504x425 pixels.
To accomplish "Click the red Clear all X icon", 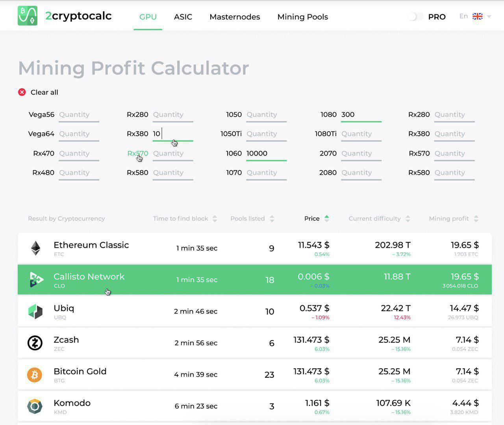I will (x=22, y=92).
